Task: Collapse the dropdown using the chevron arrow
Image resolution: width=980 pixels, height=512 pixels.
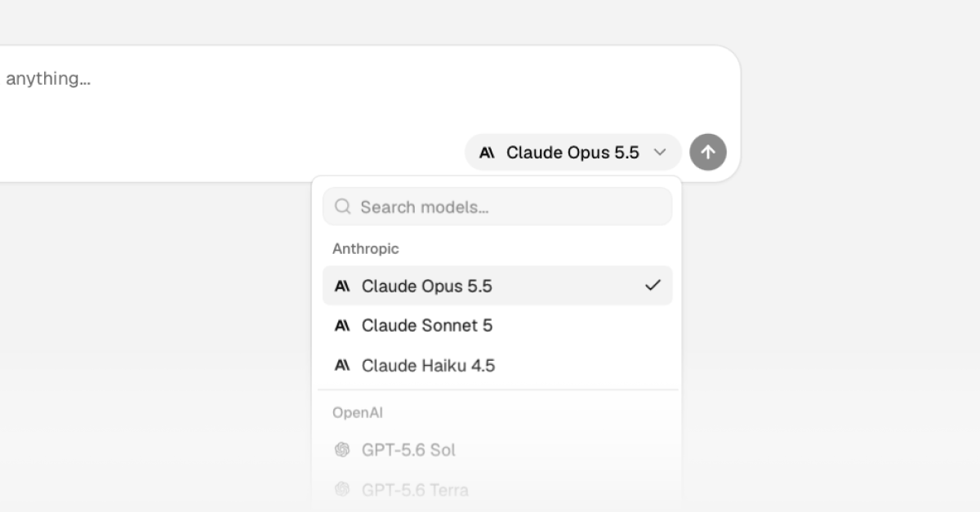Action: [661, 152]
